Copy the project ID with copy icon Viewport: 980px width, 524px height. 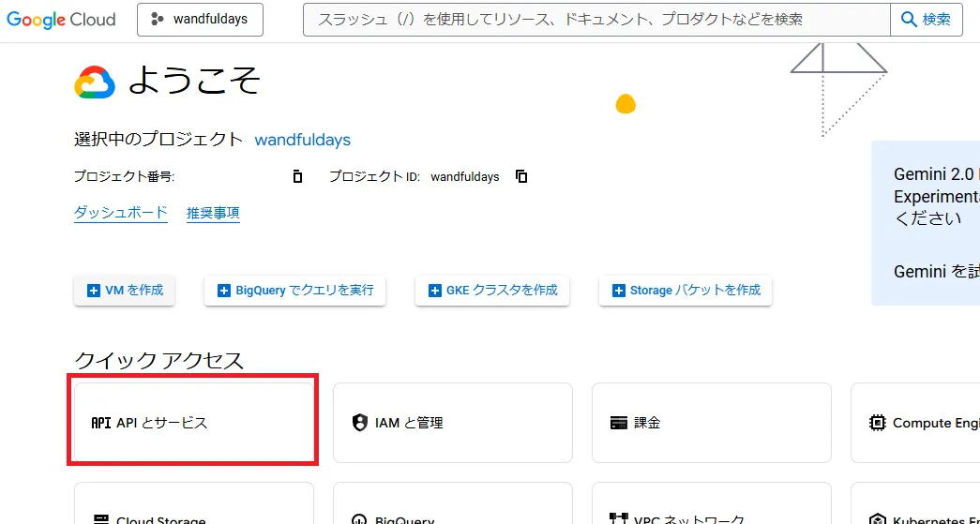pos(521,177)
